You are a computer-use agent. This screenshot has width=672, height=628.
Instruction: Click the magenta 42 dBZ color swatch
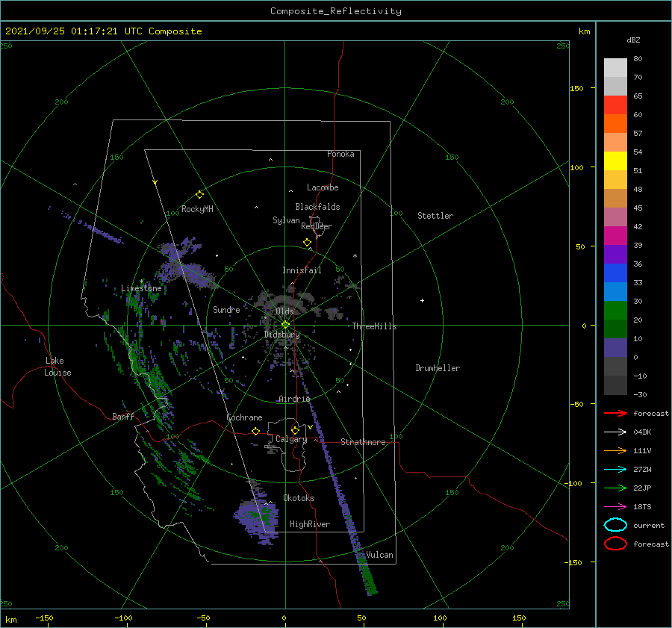(x=615, y=236)
